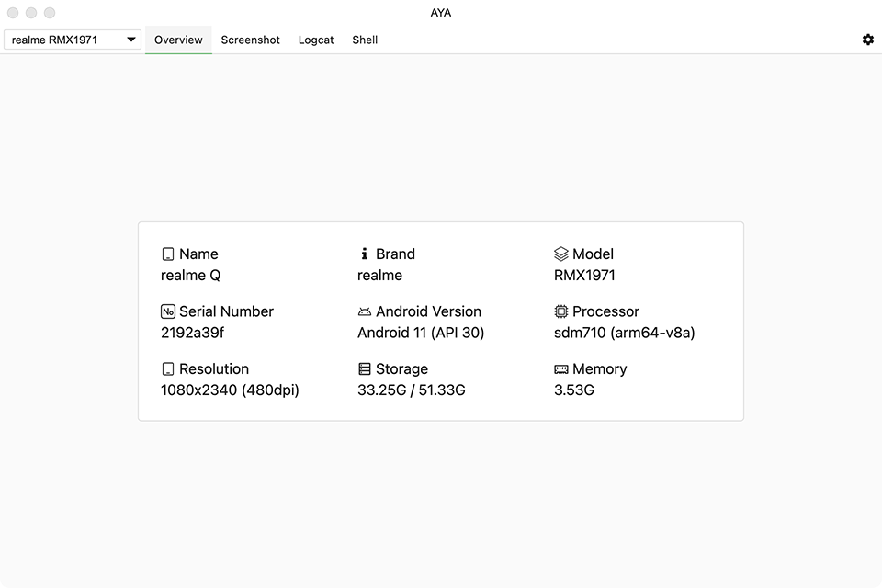Click the Android icon beside Android Version
Viewport: 882px width, 588px height.
tap(365, 311)
